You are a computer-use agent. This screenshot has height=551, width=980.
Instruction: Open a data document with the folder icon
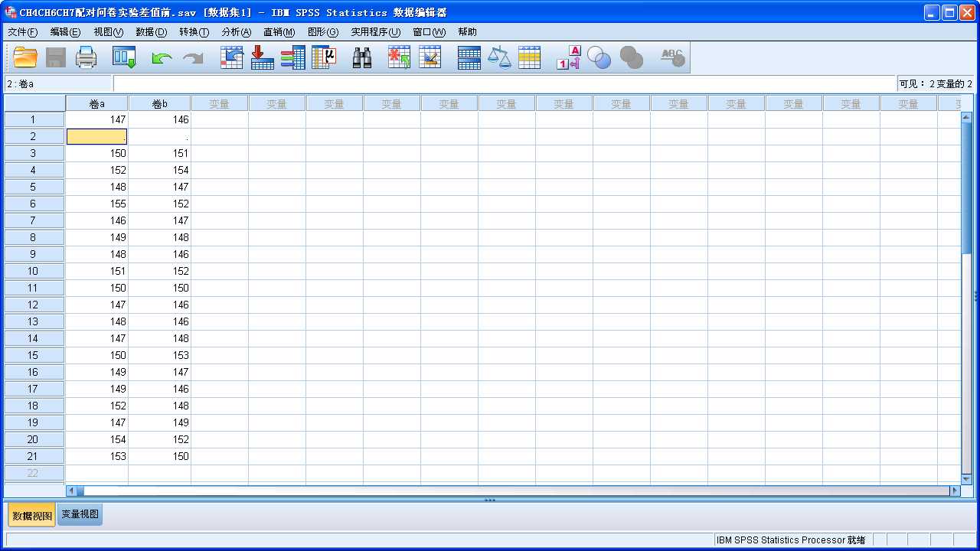click(25, 57)
